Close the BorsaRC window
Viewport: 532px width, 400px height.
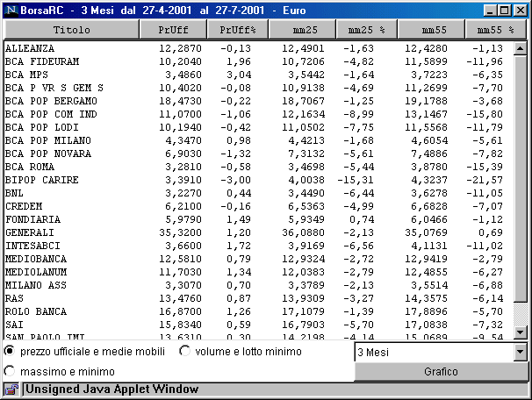click(520, 11)
